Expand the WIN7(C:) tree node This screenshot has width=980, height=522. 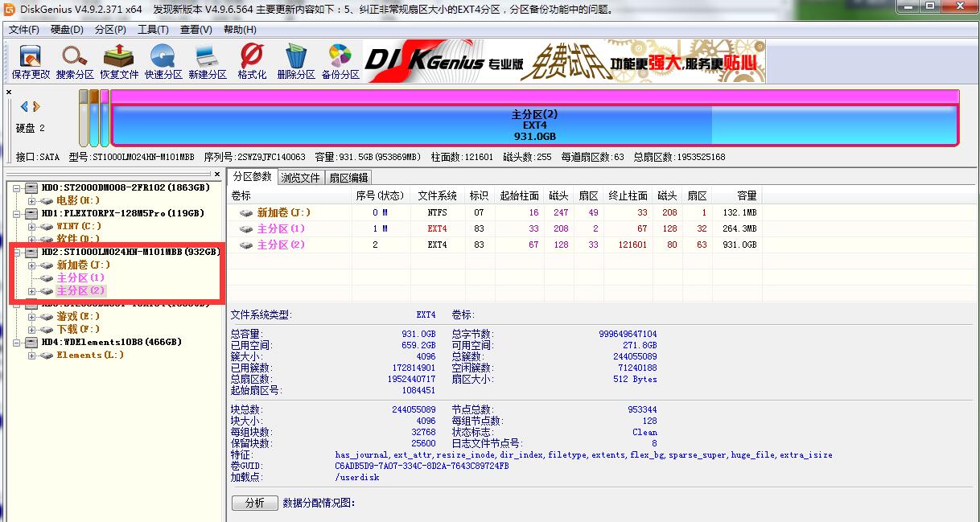[x=32, y=226]
